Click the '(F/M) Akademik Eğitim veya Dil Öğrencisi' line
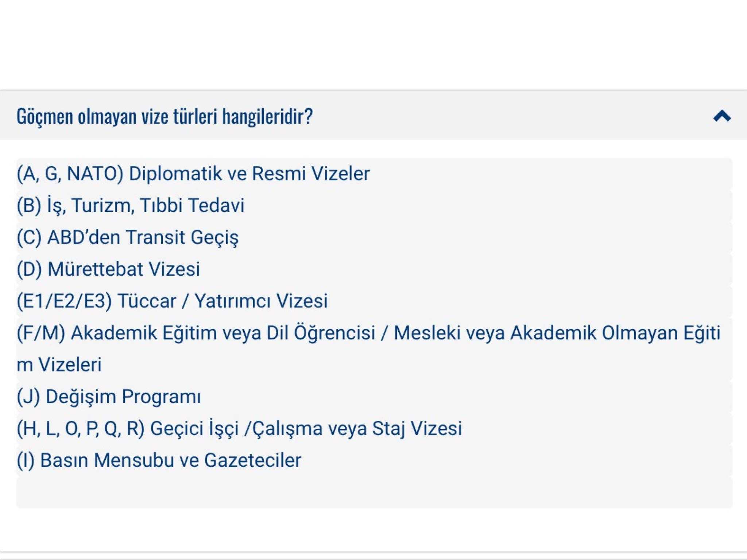747x560 pixels. (x=196, y=333)
